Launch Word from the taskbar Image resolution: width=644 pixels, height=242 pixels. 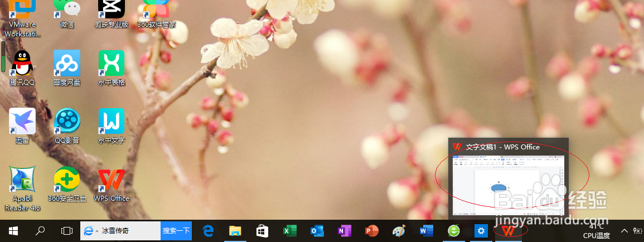click(x=425, y=231)
